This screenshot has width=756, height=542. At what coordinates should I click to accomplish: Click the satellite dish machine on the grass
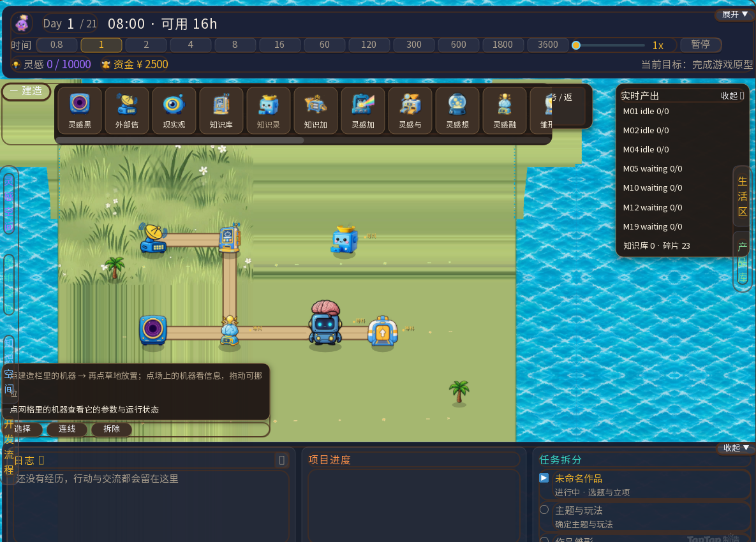[x=153, y=238]
